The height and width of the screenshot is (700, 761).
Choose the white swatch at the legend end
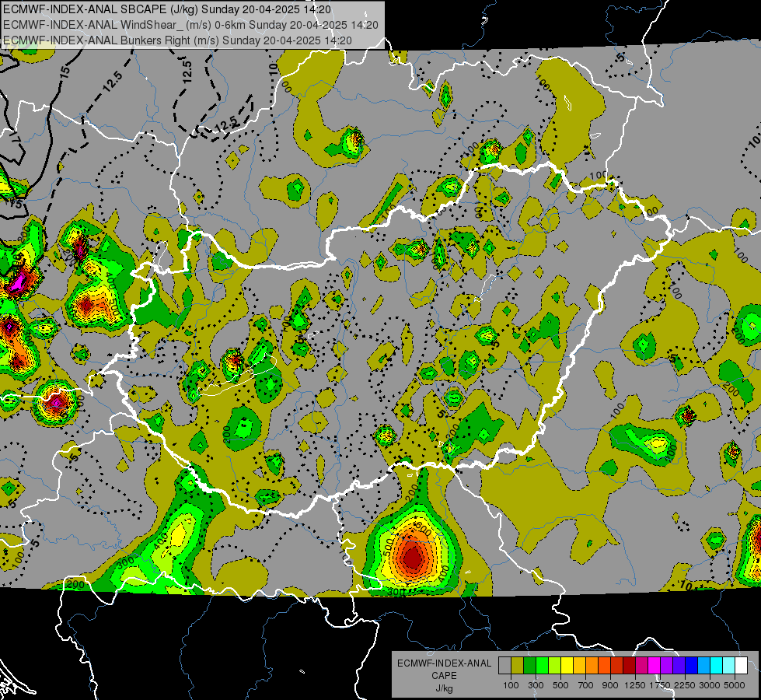pyautogui.click(x=741, y=665)
